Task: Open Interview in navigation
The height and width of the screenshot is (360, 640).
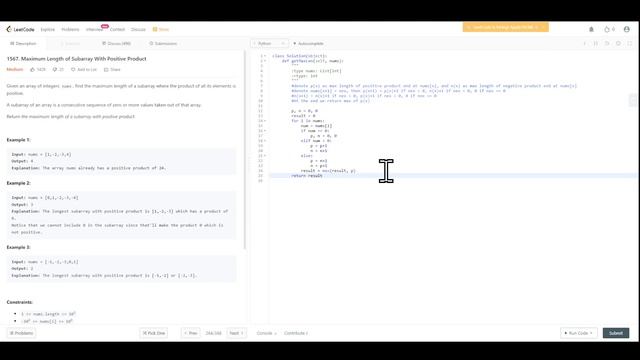Action: point(94,29)
